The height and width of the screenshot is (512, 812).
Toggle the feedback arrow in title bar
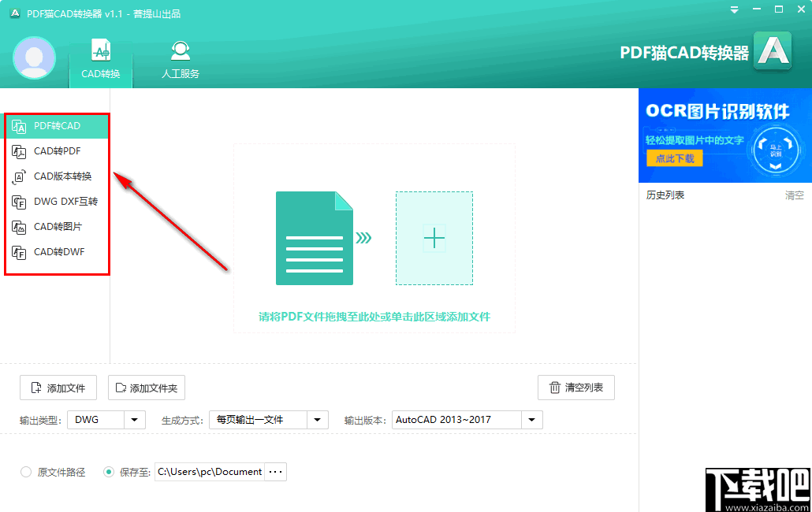pyautogui.click(x=734, y=9)
